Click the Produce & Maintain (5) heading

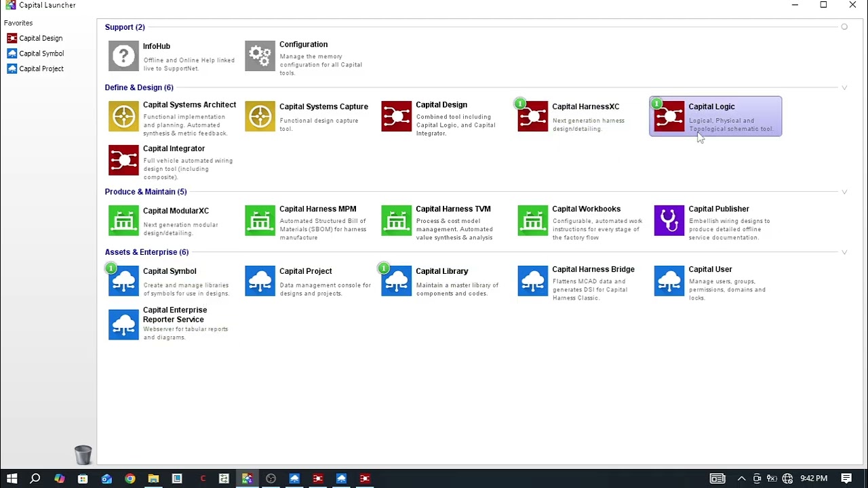click(x=146, y=192)
